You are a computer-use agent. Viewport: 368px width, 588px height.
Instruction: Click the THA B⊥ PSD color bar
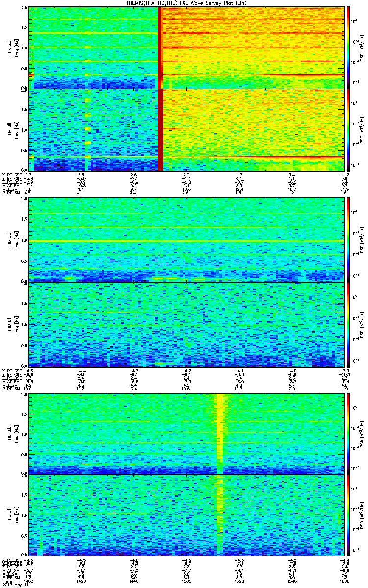(348, 48)
